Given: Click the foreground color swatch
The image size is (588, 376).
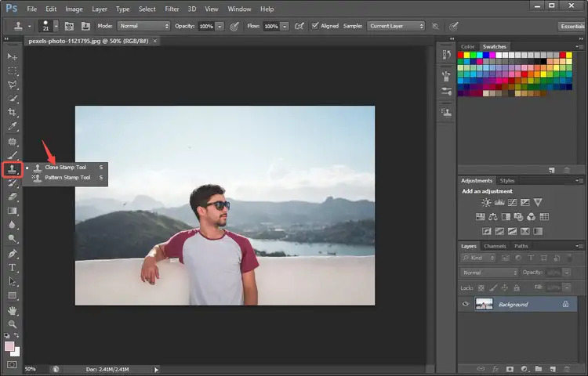Looking at the screenshot, I should (x=9, y=345).
